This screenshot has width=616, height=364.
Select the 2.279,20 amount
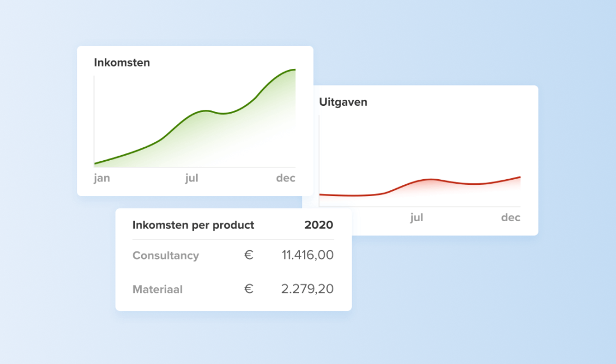pyautogui.click(x=307, y=290)
